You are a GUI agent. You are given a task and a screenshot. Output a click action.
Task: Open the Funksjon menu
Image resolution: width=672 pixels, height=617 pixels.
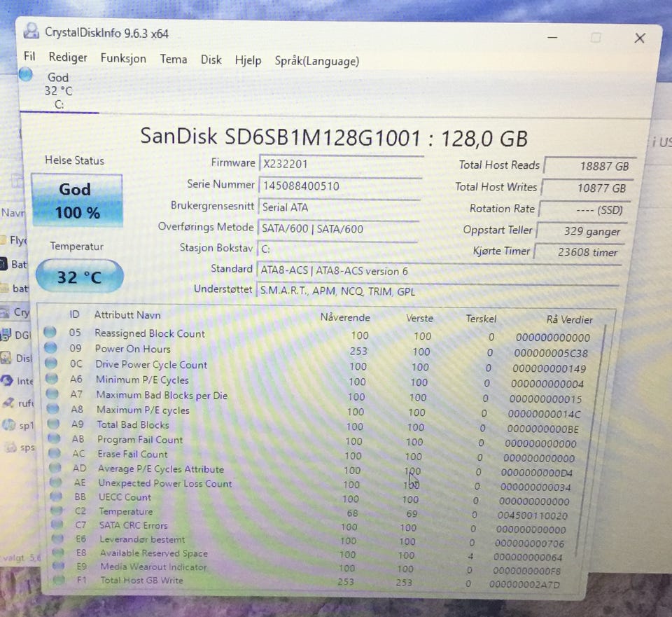pyautogui.click(x=123, y=58)
